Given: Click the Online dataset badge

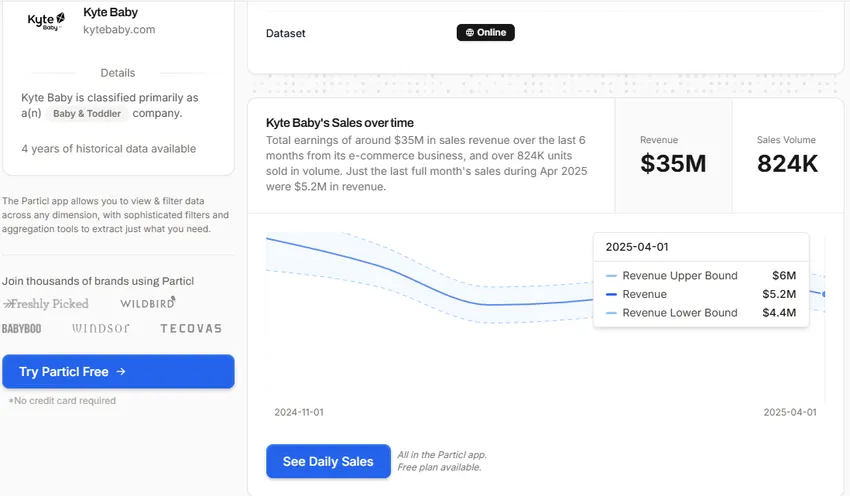Looking at the screenshot, I should click(486, 32).
